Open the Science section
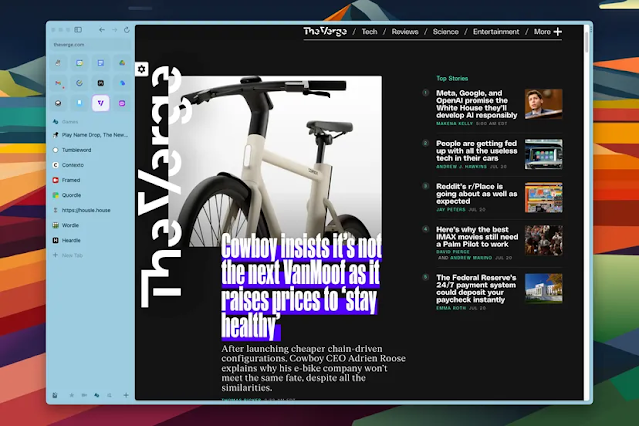639x426 pixels. click(x=445, y=32)
